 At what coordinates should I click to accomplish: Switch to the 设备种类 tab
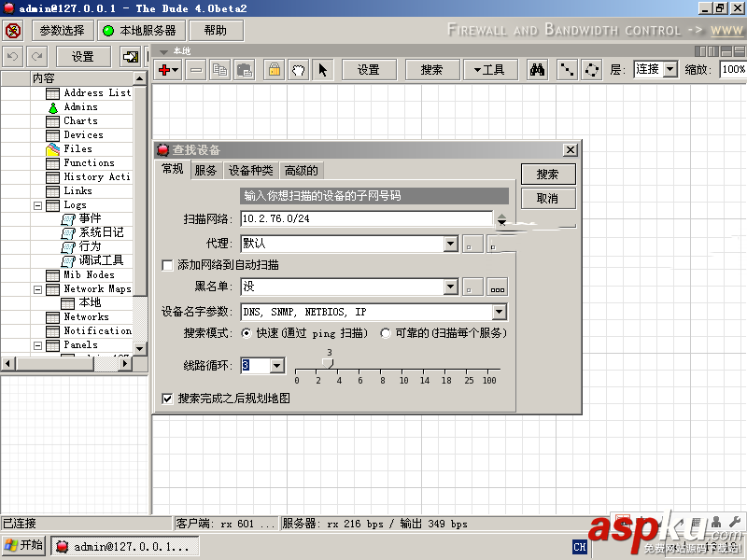coord(250,171)
